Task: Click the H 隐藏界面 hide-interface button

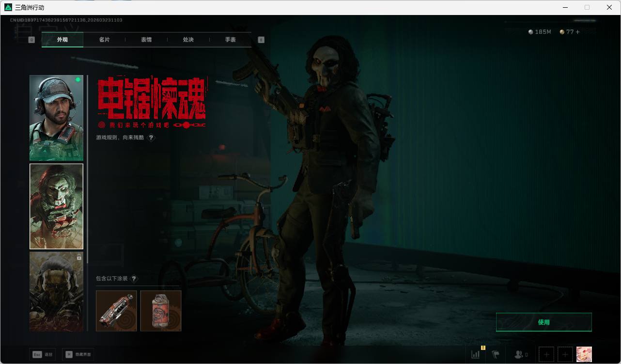Action: [78, 355]
